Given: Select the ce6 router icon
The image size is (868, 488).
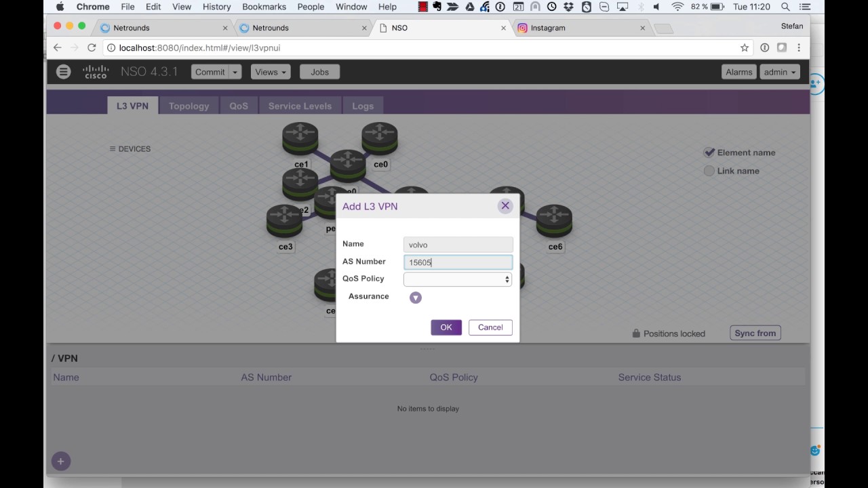Looking at the screenshot, I should [555, 222].
